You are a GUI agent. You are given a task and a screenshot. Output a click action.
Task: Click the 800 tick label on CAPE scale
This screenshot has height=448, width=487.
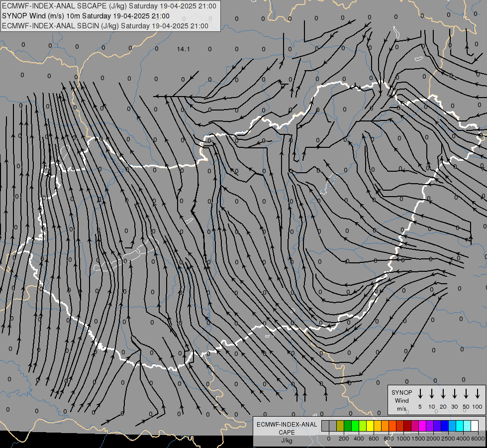pyautogui.click(x=389, y=439)
